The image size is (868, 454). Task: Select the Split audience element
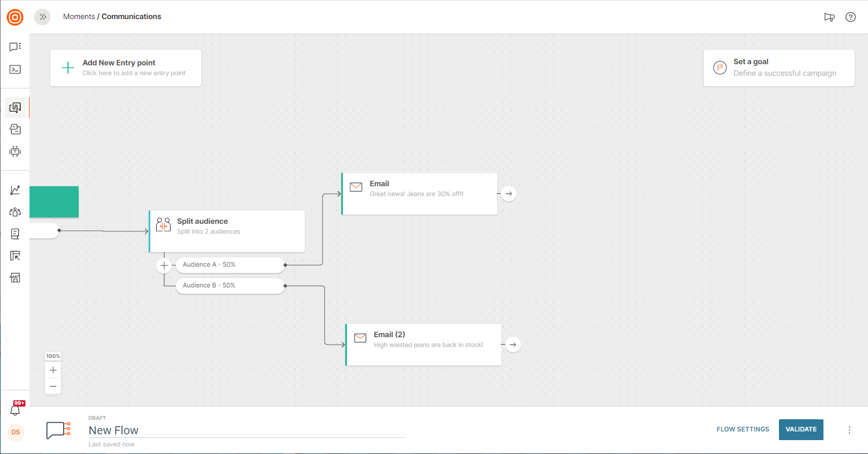tap(227, 231)
